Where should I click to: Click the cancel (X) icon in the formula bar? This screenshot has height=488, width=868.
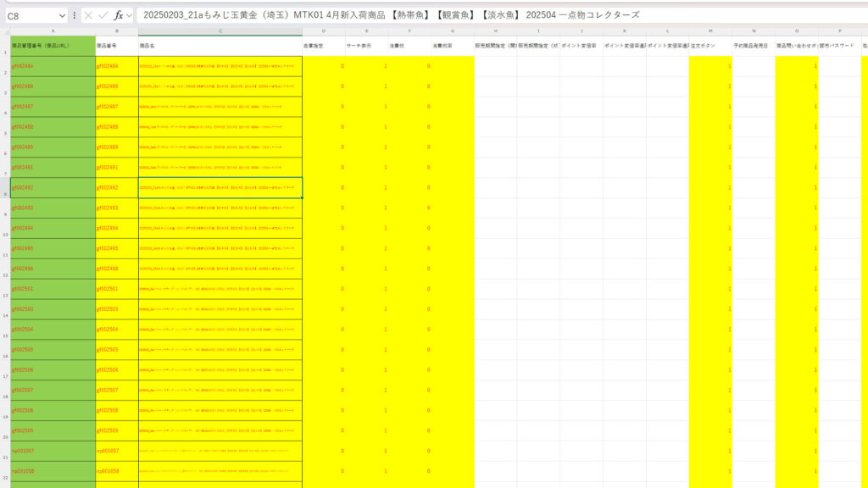(88, 15)
